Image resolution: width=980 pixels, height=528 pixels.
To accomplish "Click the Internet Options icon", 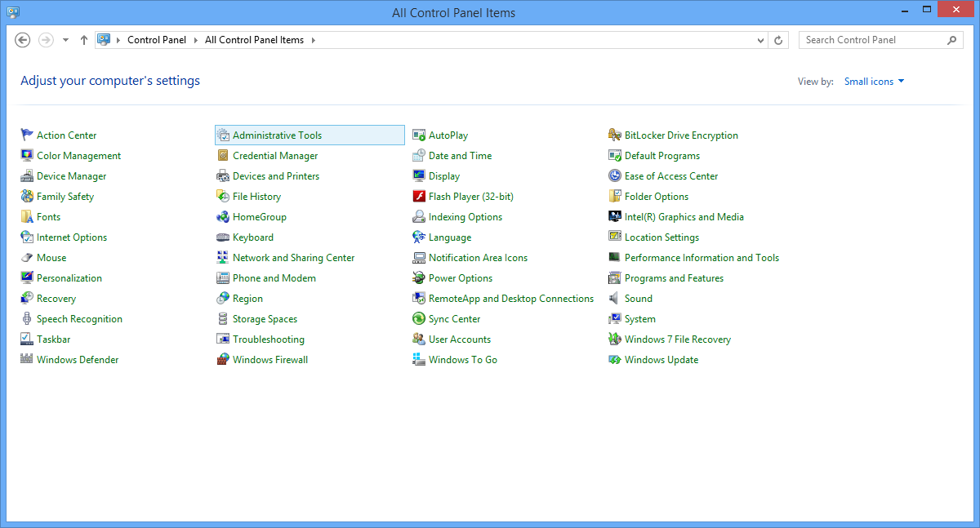I will coord(27,237).
